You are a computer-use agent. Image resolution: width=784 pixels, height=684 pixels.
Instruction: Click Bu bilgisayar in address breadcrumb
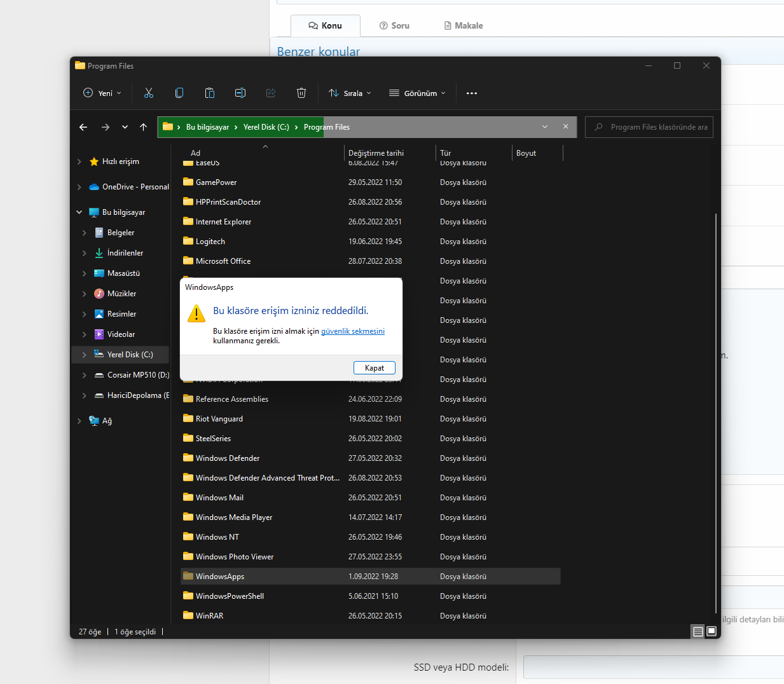point(207,127)
